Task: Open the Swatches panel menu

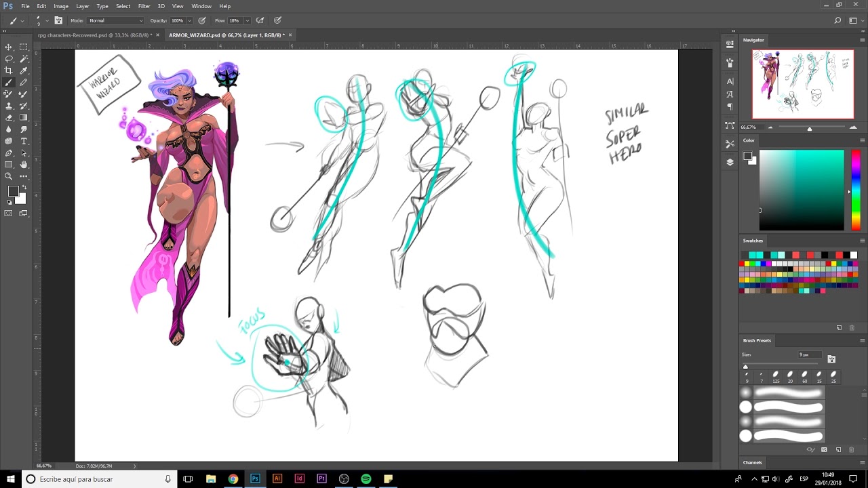Action: 863,241
